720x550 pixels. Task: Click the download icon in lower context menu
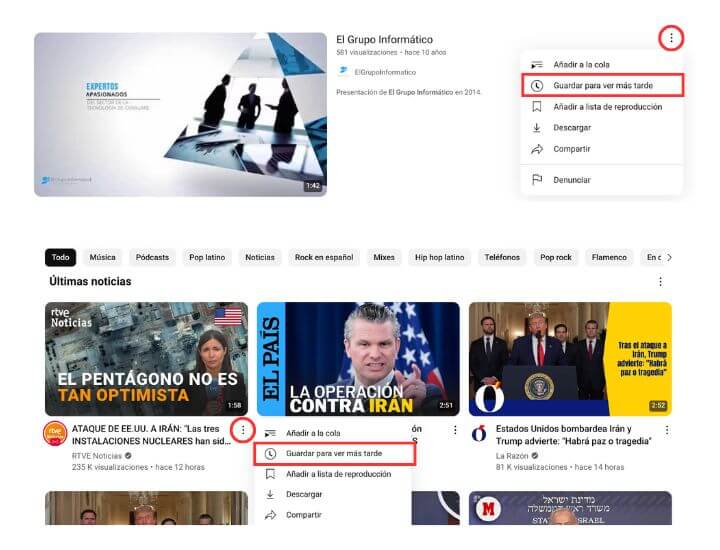click(270, 494)
